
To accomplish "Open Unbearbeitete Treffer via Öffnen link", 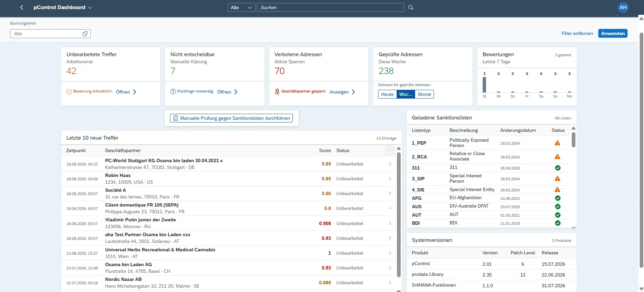I will pos(126,92).
